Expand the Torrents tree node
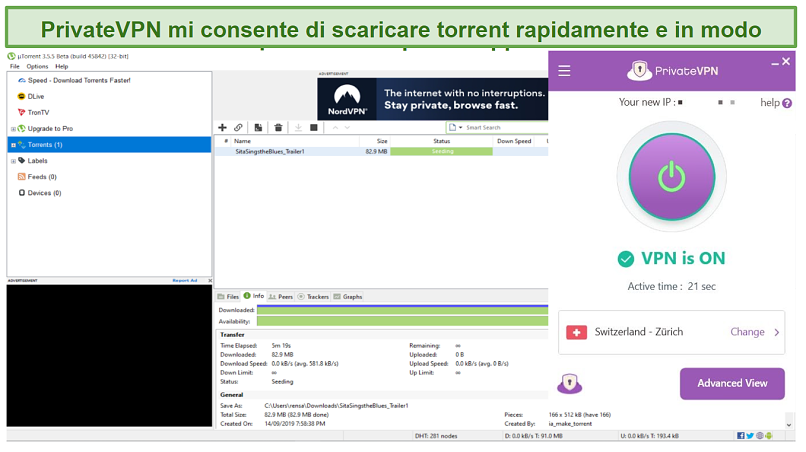 [x=13, y=145]
